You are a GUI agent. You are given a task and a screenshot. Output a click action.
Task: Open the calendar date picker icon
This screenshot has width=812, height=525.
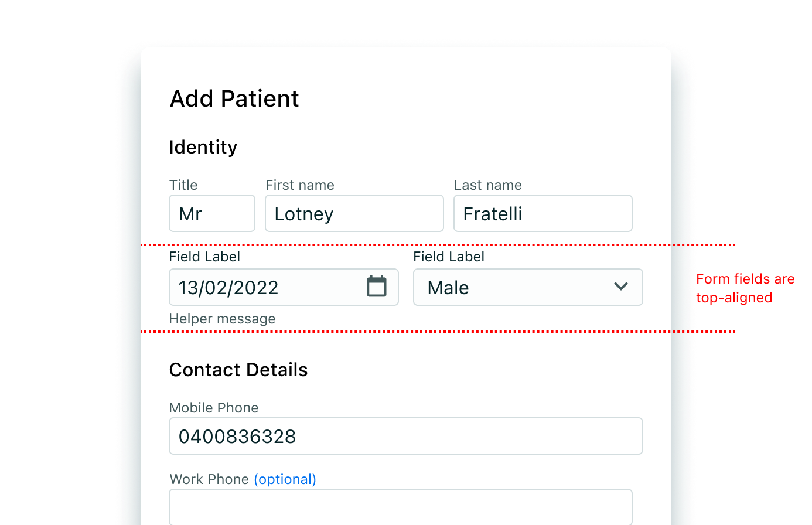(x=377, y=287)
